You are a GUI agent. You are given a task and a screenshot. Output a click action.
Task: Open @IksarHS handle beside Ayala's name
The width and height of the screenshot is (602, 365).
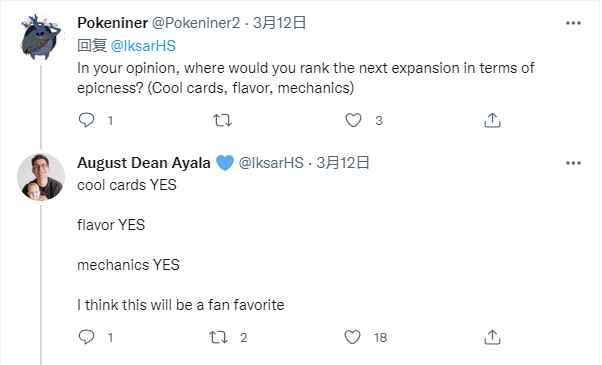tap(271, 163)
